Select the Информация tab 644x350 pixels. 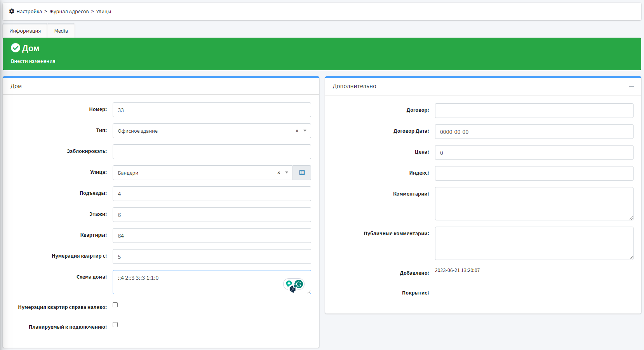click(25, 31)
